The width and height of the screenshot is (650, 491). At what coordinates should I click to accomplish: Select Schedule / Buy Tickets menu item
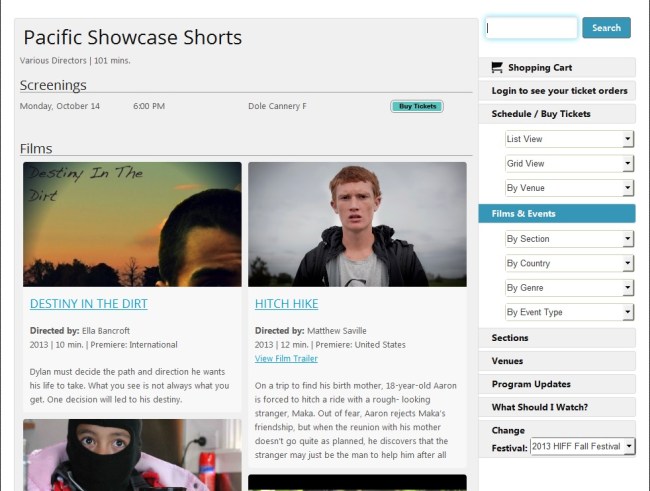tap(557, 114)
